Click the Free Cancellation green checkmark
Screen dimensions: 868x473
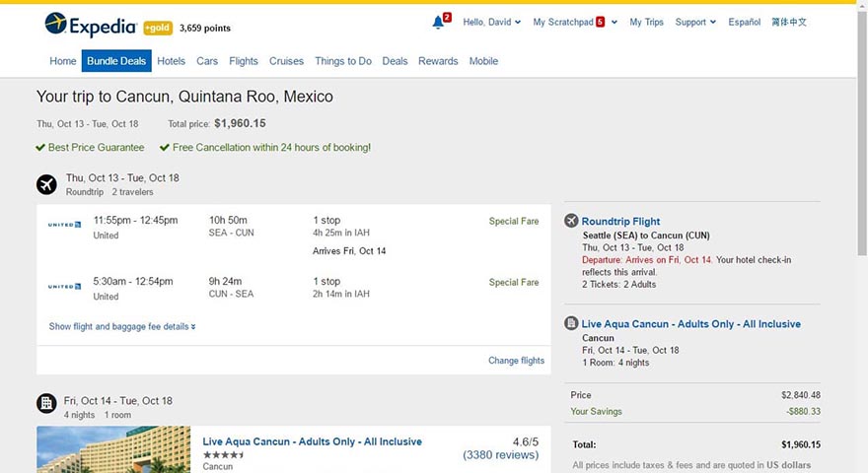coord(165,147)
